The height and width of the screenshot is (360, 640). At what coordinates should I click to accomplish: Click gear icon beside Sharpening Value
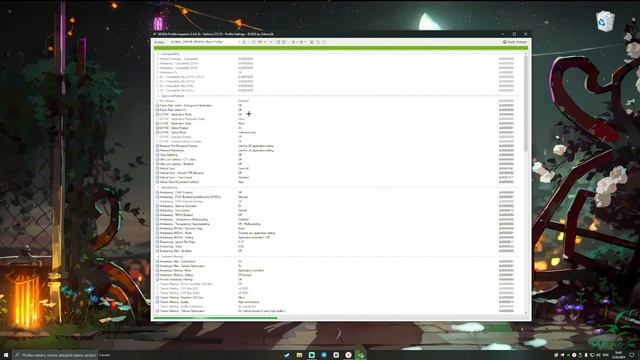pyautogui.click(x=157, y=246)
